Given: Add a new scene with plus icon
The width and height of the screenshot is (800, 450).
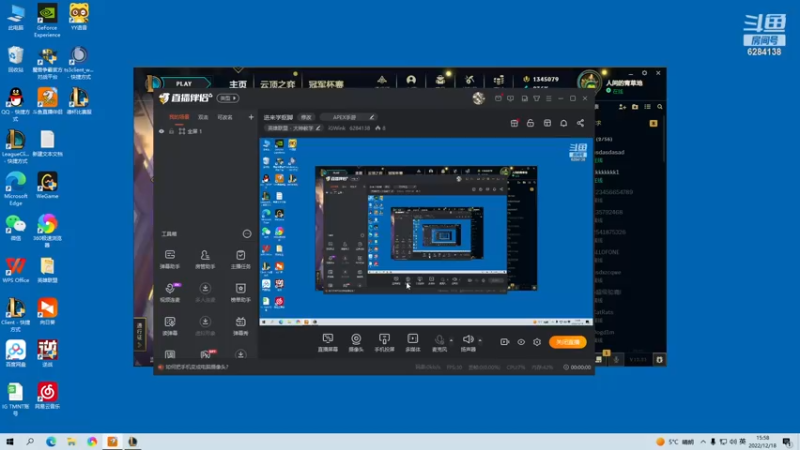Looking at the screenshot, I should click(251, 117).
